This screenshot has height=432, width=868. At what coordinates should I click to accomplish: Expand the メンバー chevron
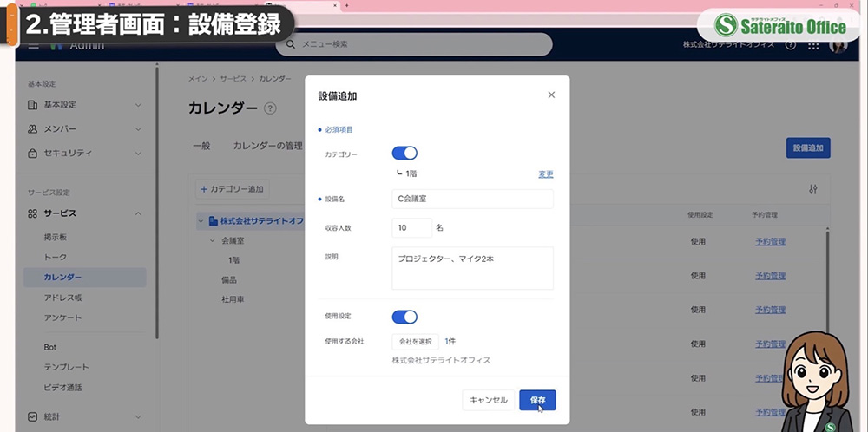(x=138, y=129)
